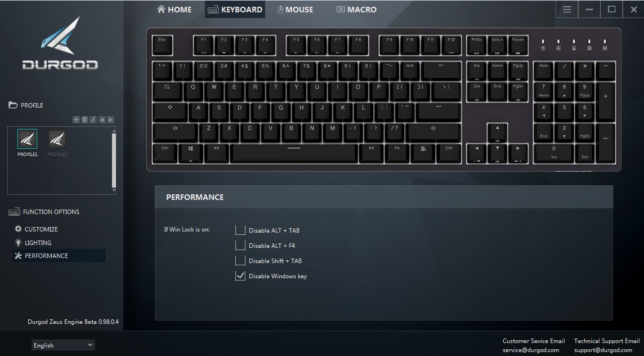Image resolution: width=644 pixels, height=356 pixels.
Task: Open the MACRO tab
Action: click(356, 10)
